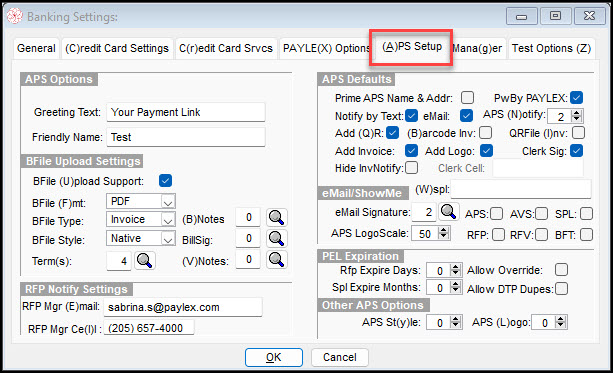Enable Allow Override checkbox
613x373 pixels.
coord(561,270)
